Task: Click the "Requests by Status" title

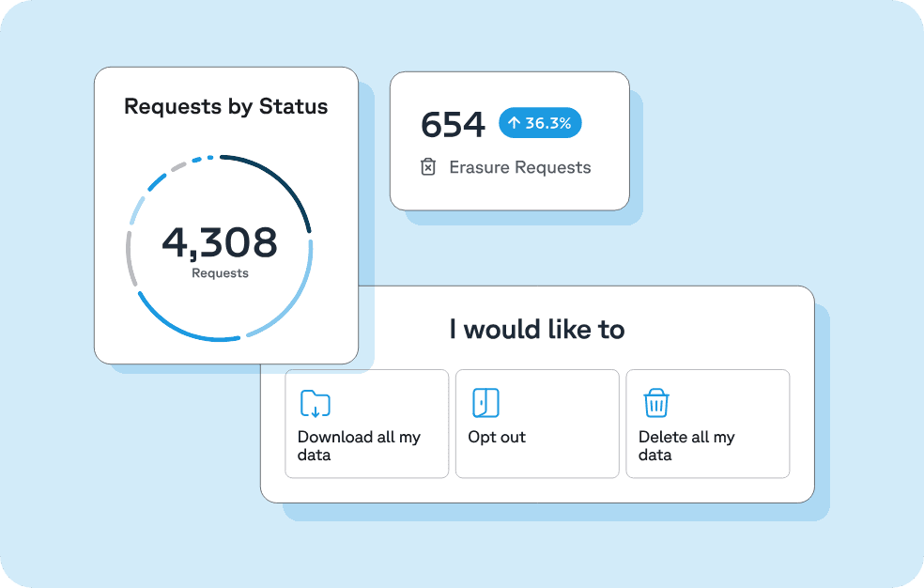Action: (x=225, y=106)
